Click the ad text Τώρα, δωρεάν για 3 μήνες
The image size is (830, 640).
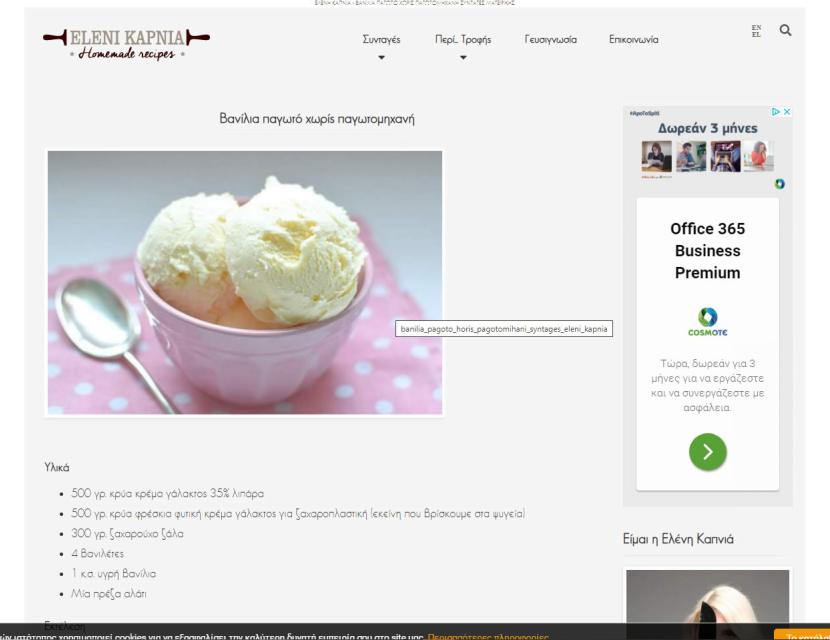pyautogui.click(x=708, y=385)
